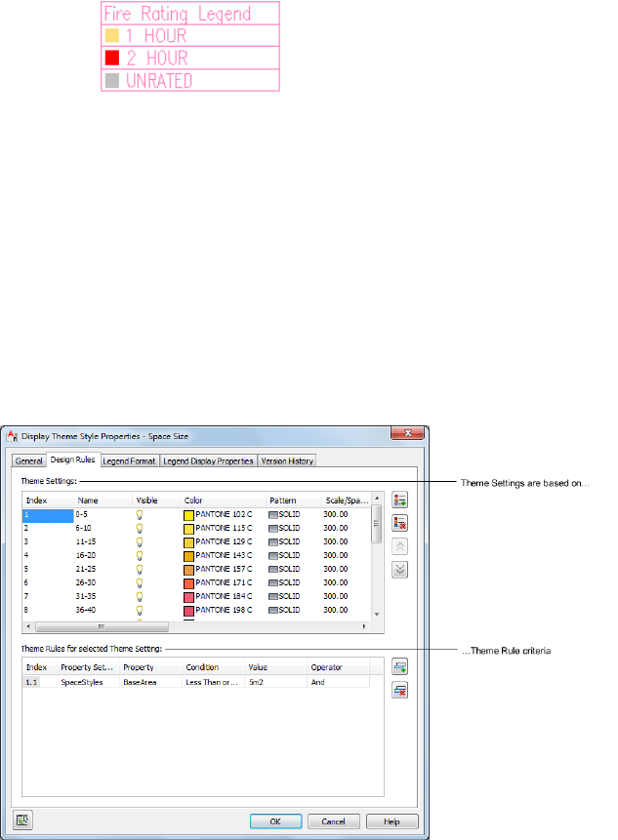Image resolution: width=618 pixels, height=840 pixels.
Task: Click the Remove Theme Rule icon
Action: coord(400,690)
